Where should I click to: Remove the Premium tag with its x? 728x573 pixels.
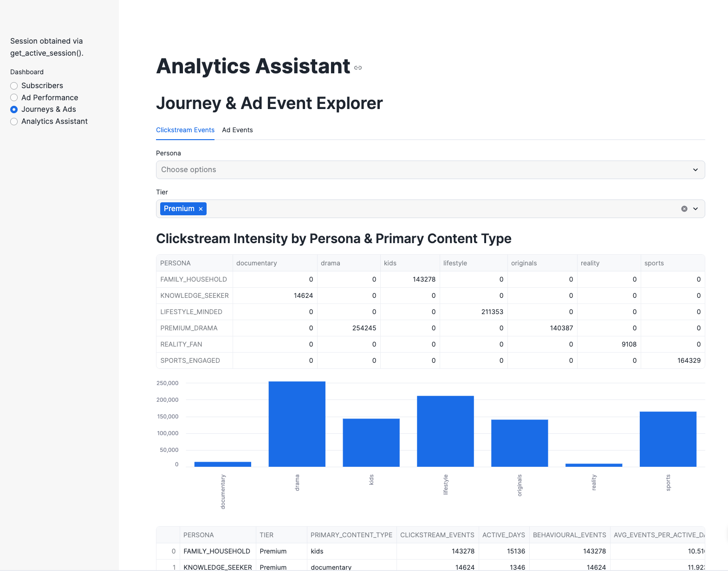201,209
